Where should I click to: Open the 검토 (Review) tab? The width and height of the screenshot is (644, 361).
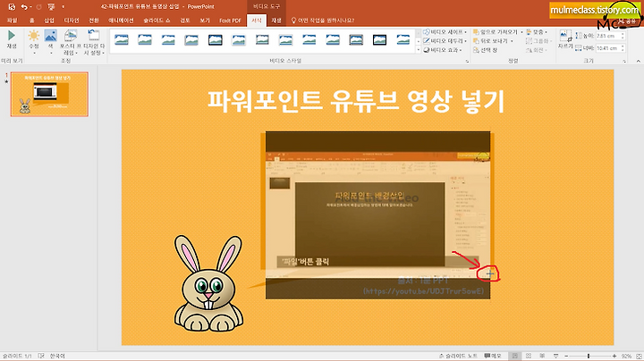(x=185, y=20)
